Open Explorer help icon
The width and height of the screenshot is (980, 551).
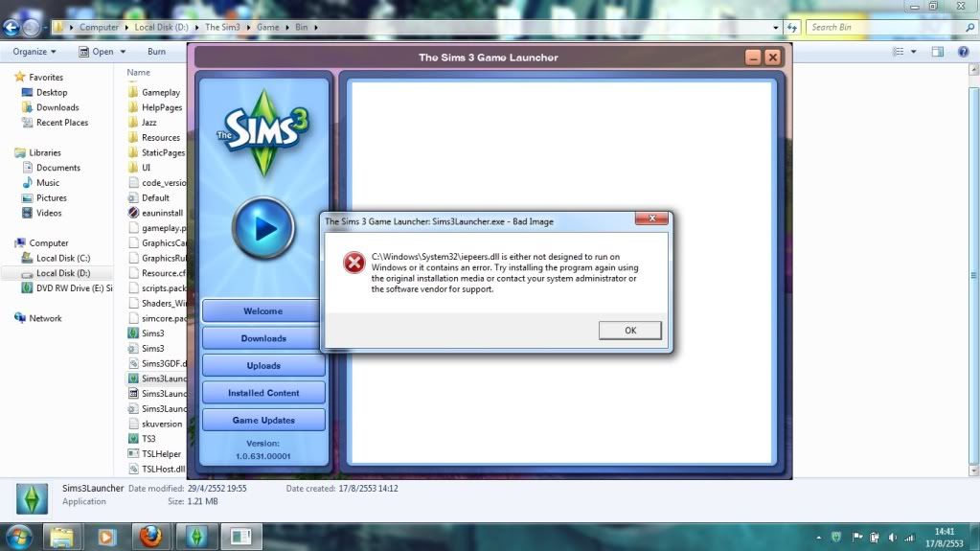click(x=963, y=52)
